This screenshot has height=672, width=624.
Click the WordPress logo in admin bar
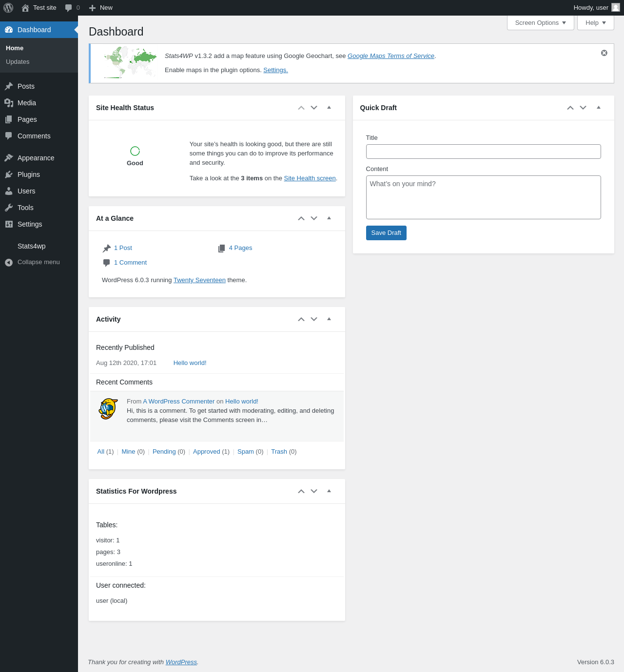[8, 8]
